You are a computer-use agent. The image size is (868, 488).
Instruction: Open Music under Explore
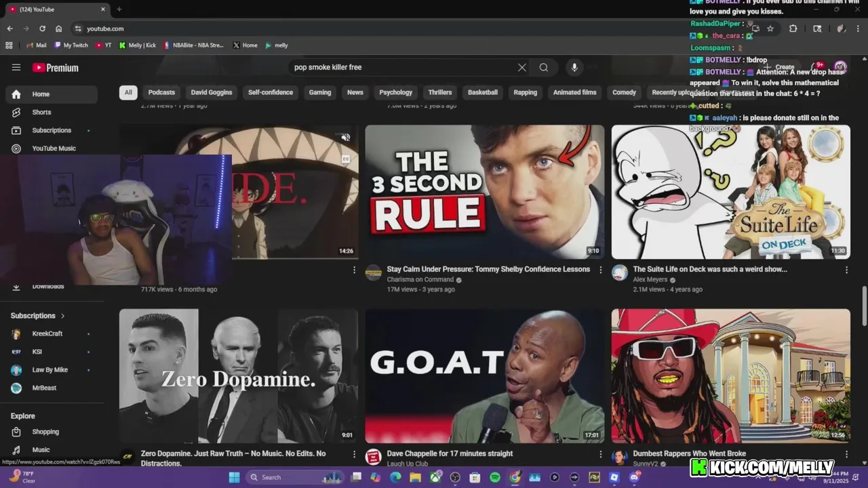click(52, 449)
